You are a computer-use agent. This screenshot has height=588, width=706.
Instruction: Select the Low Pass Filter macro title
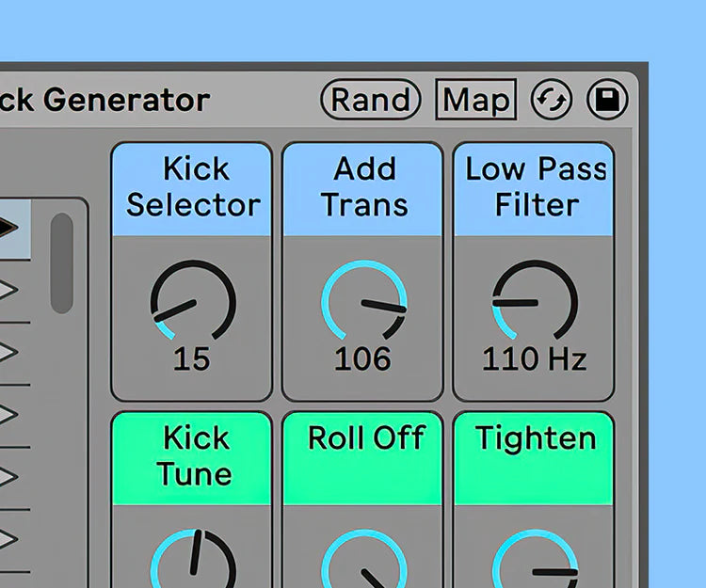point(536,186)
